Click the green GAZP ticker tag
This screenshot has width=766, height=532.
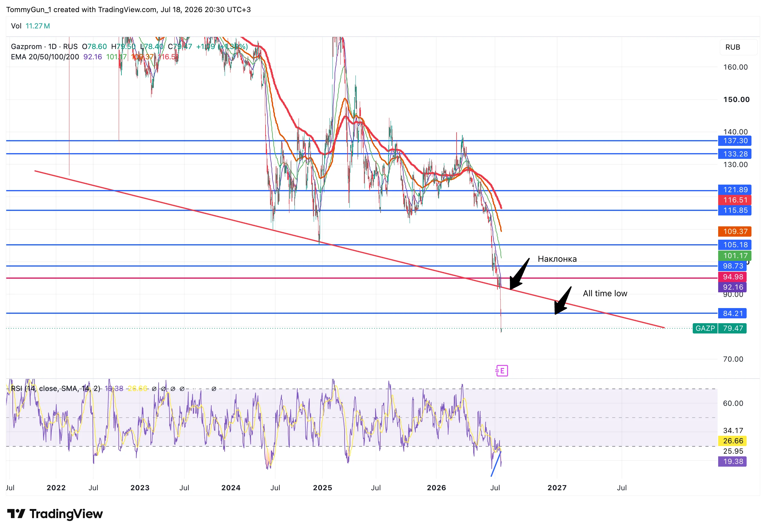(705, 328)
